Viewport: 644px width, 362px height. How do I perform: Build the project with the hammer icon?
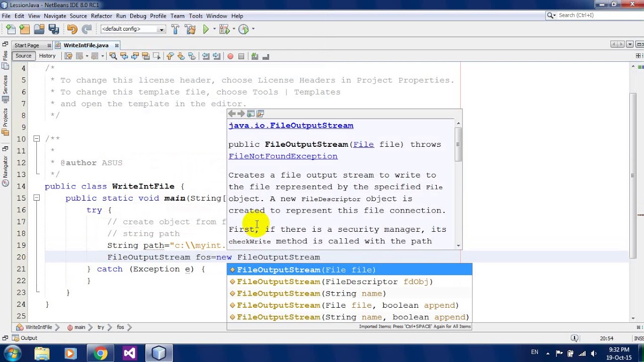[175, 29]
